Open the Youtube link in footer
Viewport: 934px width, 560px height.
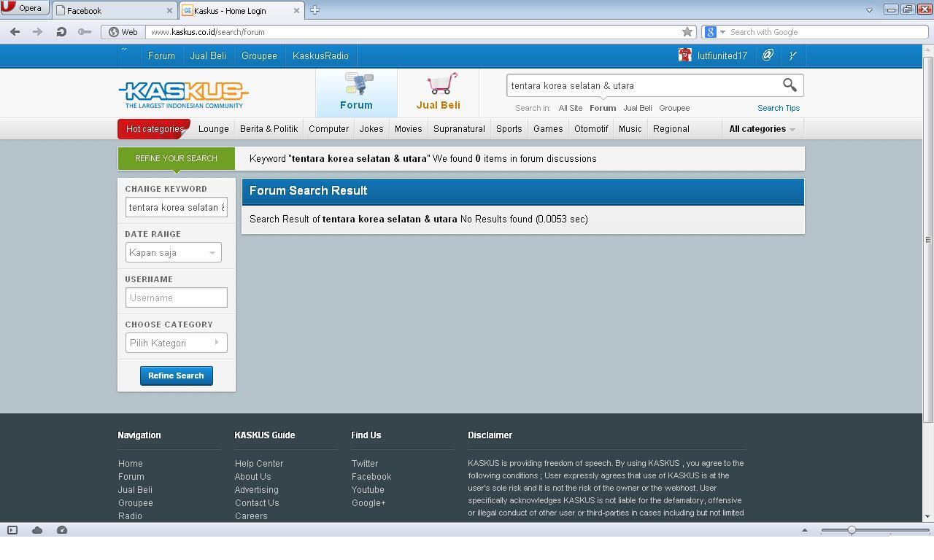pyautogui.click(x=368, y=490)
